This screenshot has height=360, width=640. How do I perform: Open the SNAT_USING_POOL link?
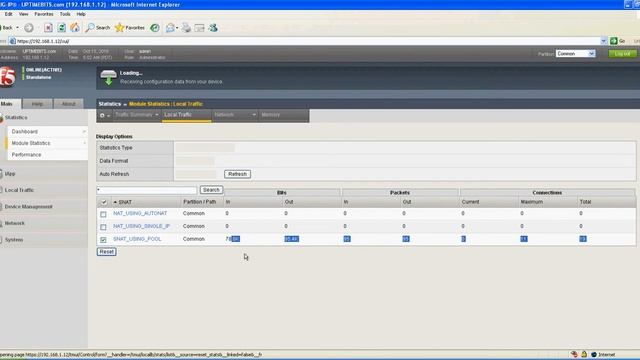click(137, 239)
